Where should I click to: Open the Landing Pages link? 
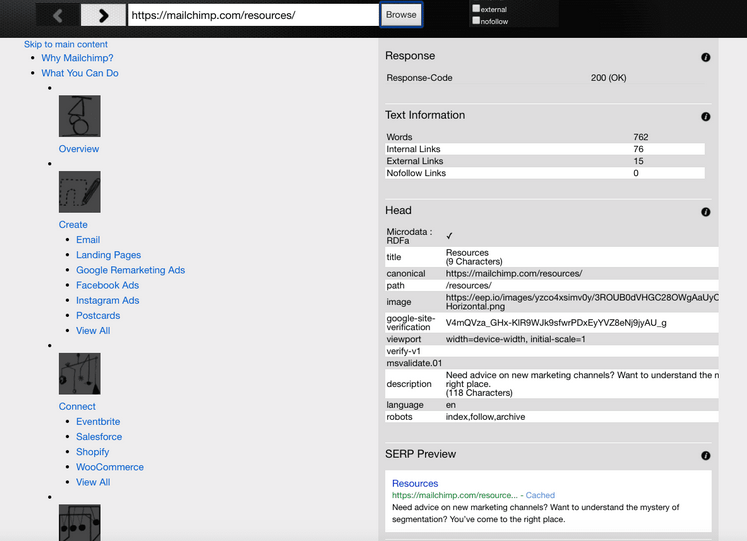coord(109,255)
